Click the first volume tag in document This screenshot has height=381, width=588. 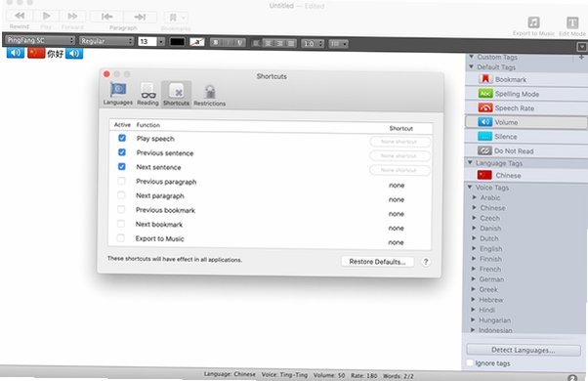(x=16, y=53)
